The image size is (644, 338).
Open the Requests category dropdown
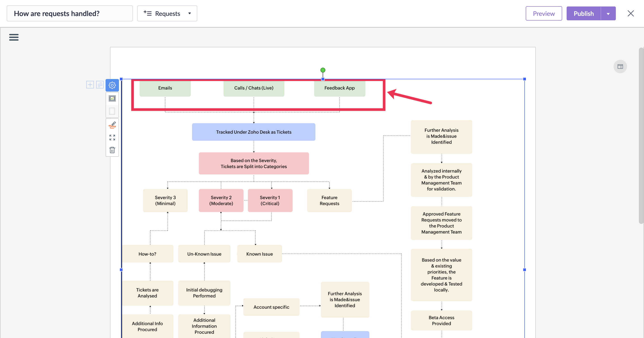click(x=167, y=13)
